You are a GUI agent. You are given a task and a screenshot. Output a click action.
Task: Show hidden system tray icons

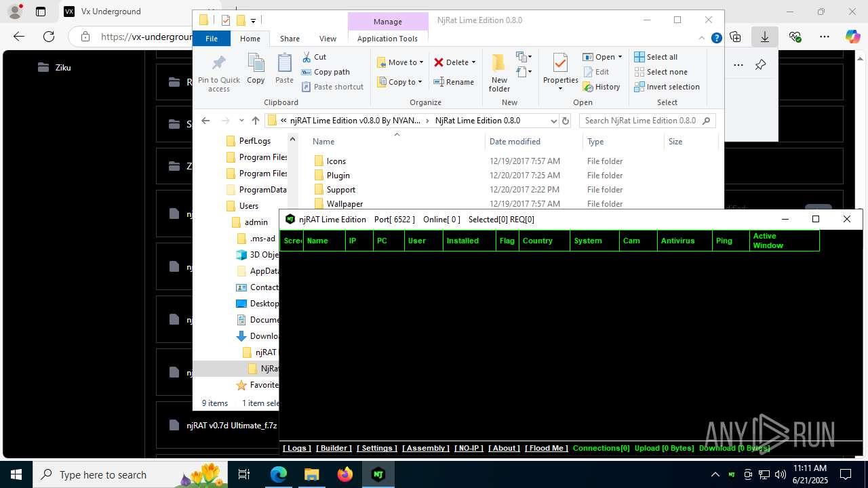coord(715,474)
